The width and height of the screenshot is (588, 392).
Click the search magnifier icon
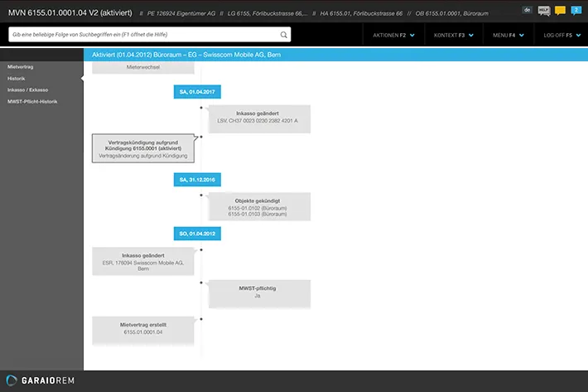pos(284,35)
